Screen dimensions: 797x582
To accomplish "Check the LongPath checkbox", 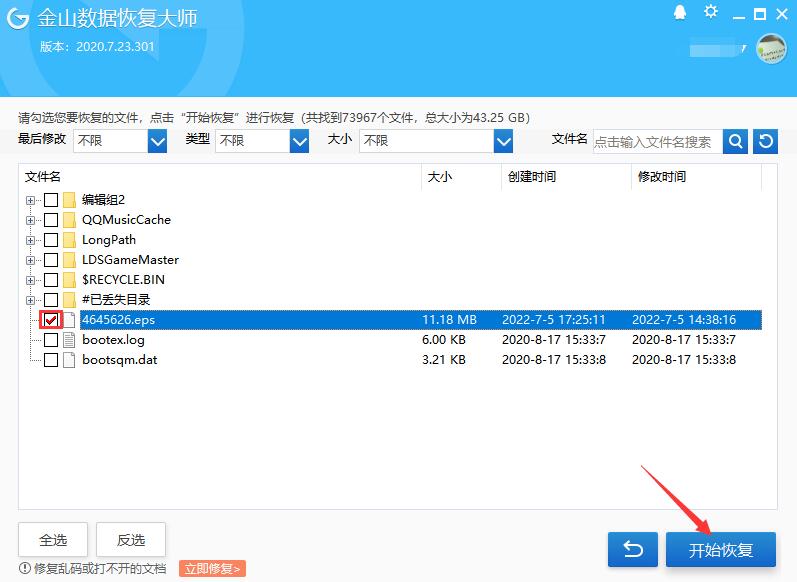I will coord(51,240).
